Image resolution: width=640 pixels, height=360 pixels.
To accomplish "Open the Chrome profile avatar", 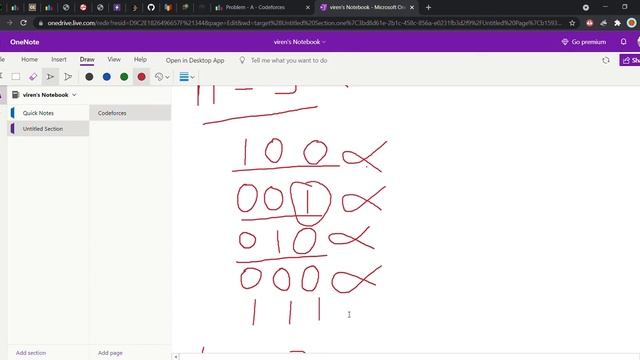I will [632, 23].
